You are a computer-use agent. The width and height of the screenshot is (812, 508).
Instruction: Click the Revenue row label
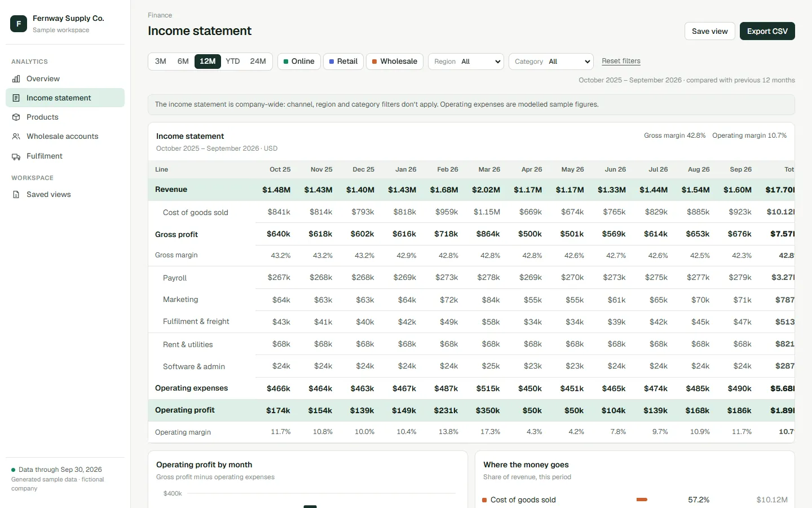click(171, 190)
